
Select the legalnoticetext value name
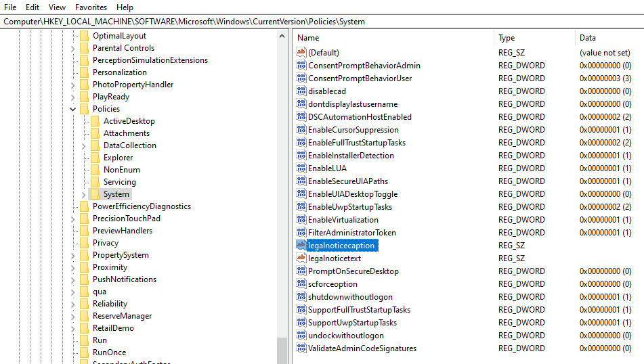[x=335, y=258]
